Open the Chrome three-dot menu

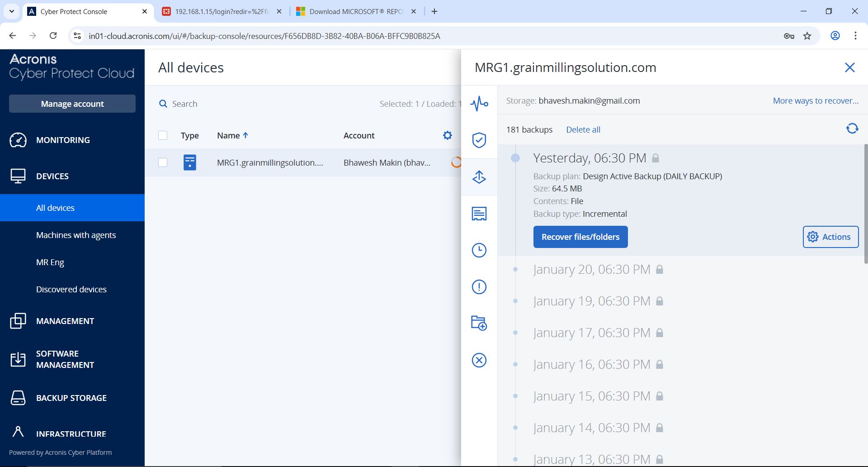[855, 36]
